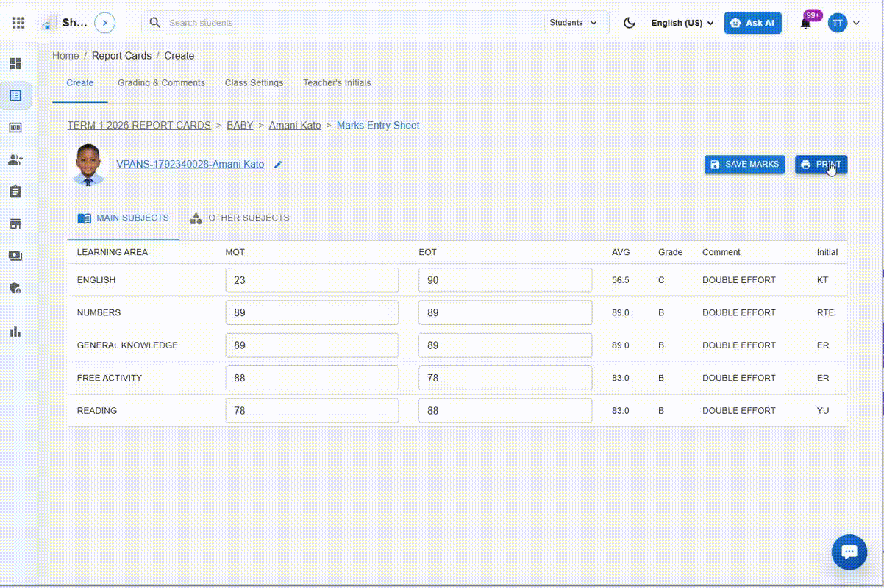Click the FREE ACTIVITY EOT marks field
This screenshot has height=588, width=884.
505,378
